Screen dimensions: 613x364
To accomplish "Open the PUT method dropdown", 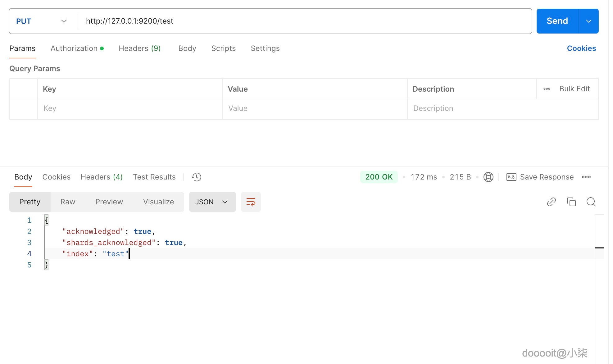I will [x=42, y=21].
